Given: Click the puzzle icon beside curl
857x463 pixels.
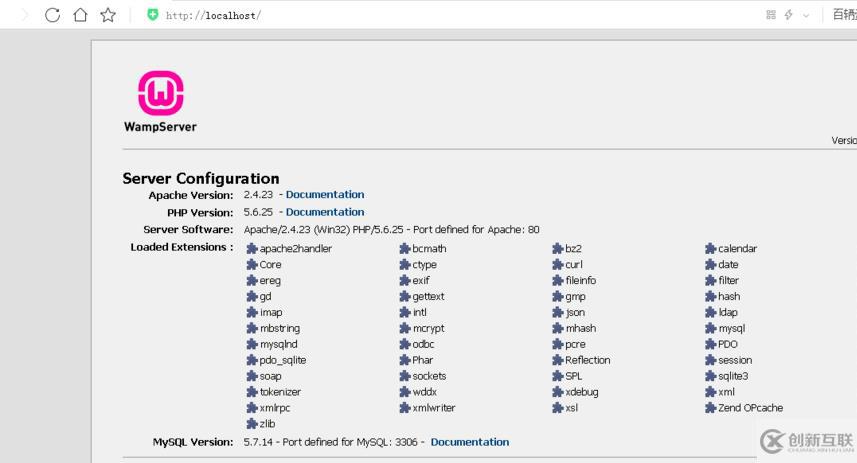Looking at the screenshot, I should 558,265.
